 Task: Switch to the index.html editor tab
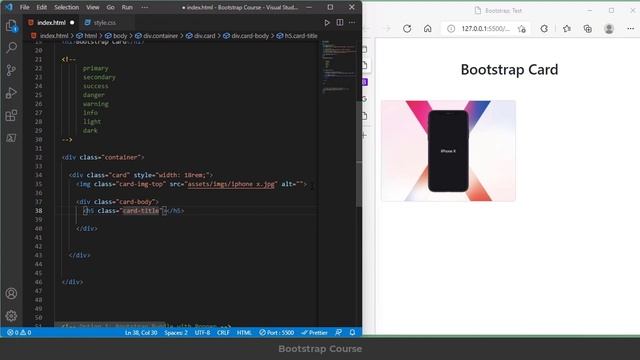[51, 22]
